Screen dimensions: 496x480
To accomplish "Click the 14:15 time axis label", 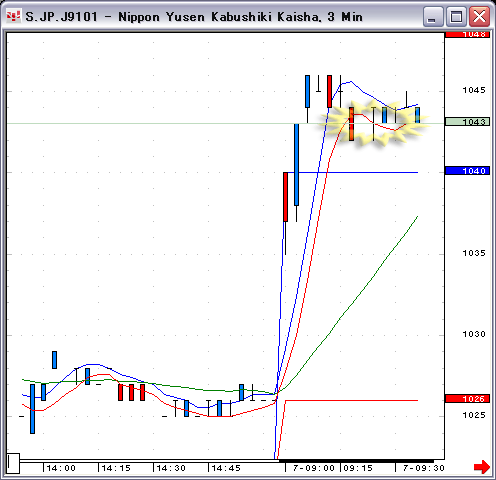I will pyautogui.click(x=116, y=468).
